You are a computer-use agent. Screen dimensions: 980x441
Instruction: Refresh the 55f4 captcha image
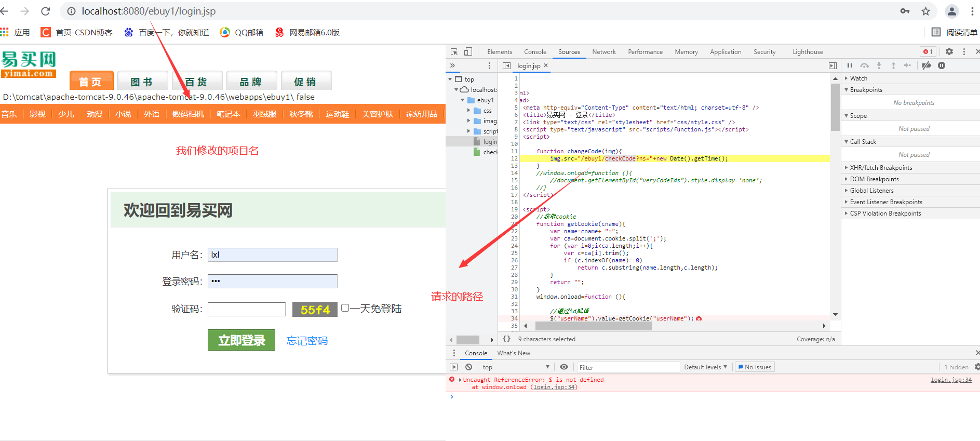(x=315, y=310)
